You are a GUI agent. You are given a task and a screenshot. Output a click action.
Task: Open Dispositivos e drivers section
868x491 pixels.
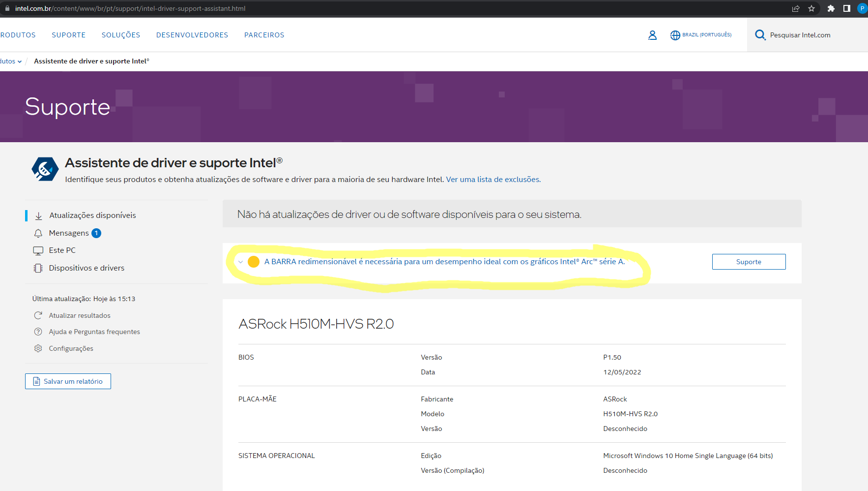(87, 268)
